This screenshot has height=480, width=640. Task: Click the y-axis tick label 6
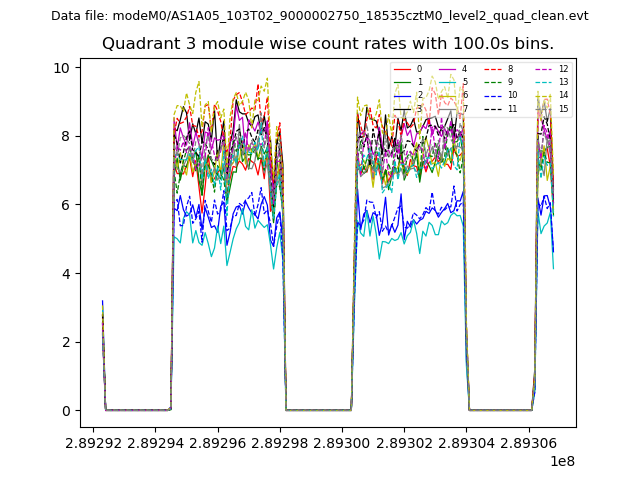65,205
